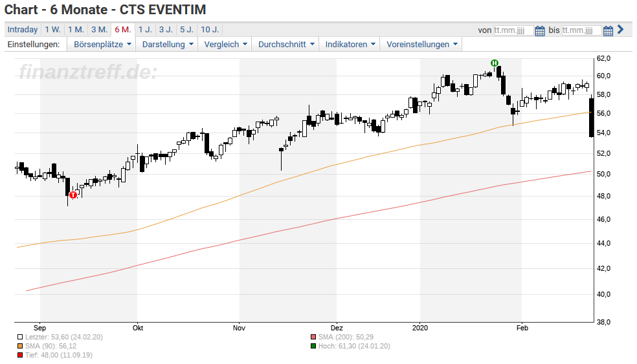Click the blue arrow to apply date range
The width and height of the screenshot is (637, 364).
pos(620,30)
